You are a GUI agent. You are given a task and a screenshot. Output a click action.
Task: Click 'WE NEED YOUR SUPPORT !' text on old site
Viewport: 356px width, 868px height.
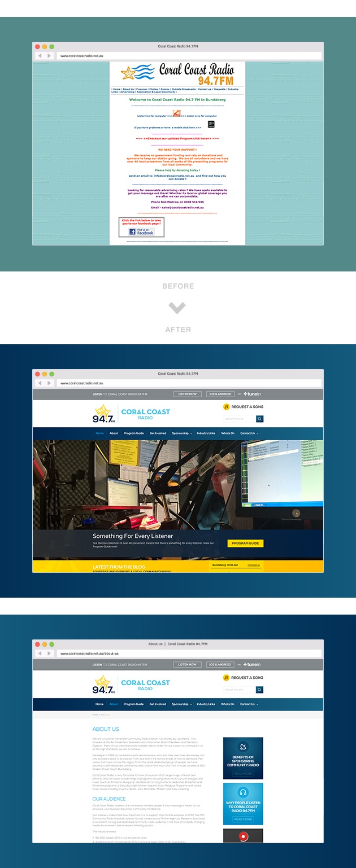177,150
